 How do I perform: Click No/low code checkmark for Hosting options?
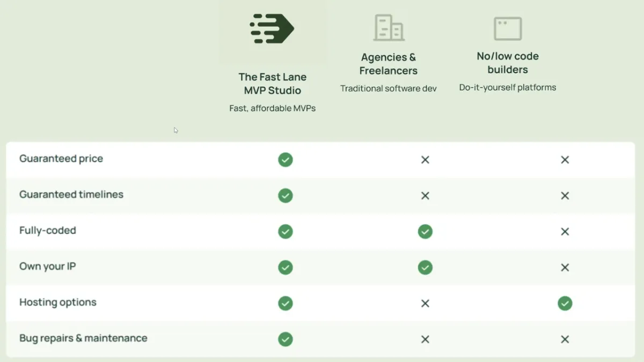pos(565,304)
